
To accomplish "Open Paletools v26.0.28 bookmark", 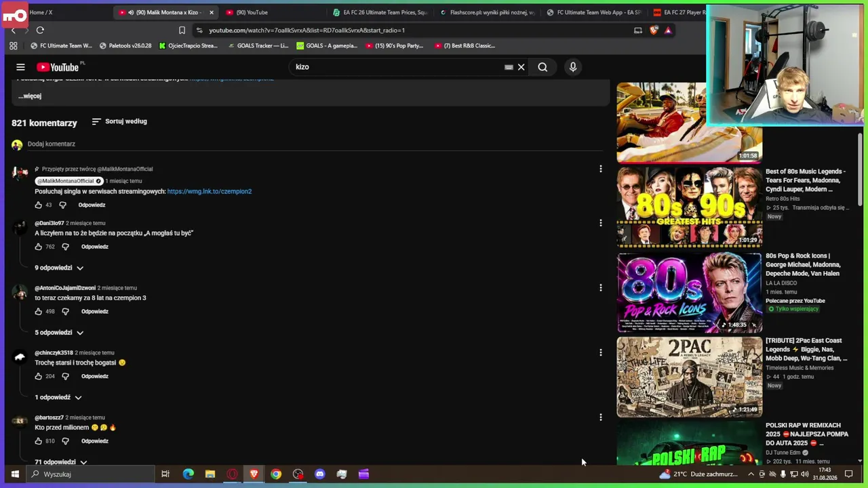I will click(x=125, y=45).
